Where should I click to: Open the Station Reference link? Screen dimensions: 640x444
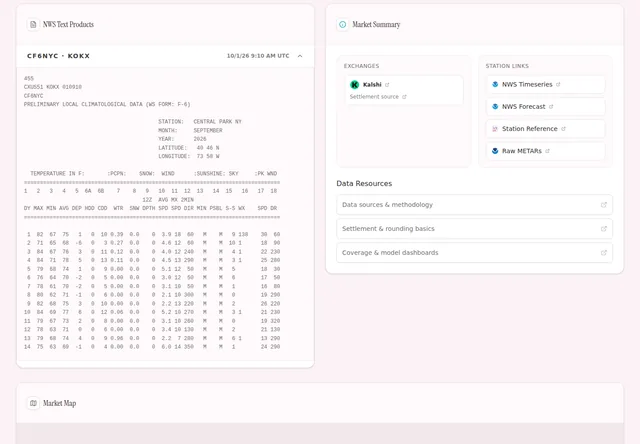pos(545,129)
